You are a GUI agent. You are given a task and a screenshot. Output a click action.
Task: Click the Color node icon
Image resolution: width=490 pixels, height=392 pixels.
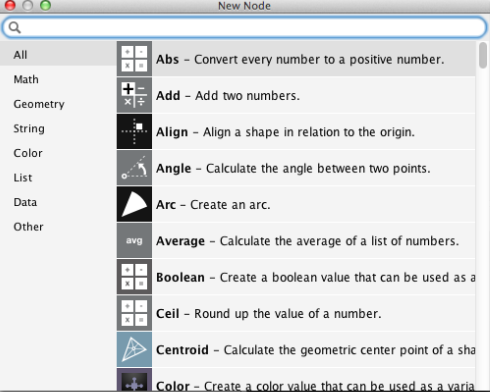[x=134, y=380]
